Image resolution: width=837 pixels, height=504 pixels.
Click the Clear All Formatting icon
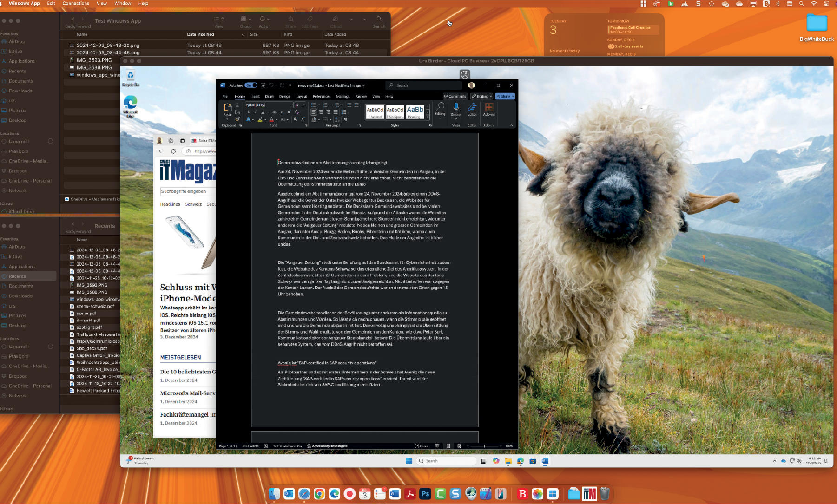click(x=297, y=112)
